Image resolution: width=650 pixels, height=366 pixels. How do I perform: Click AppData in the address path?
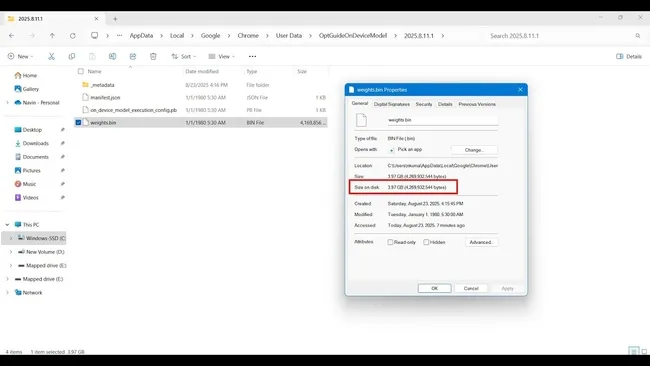(141, 36)
